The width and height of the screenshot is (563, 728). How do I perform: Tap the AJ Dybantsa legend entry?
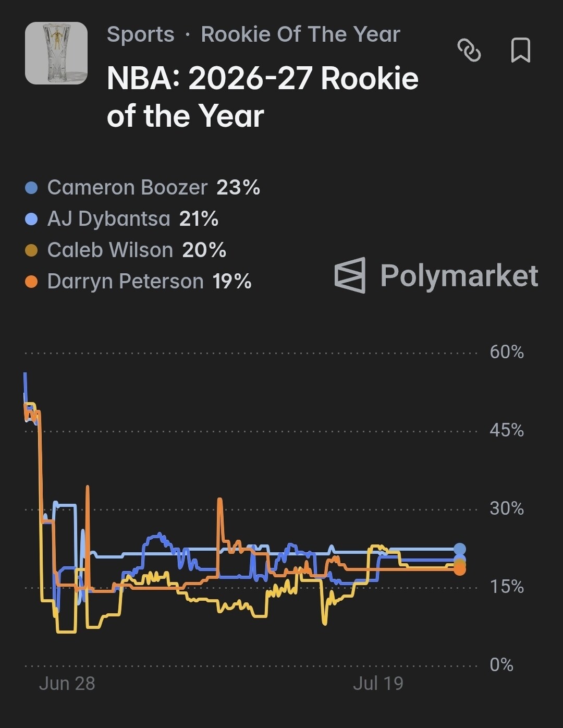121,219
